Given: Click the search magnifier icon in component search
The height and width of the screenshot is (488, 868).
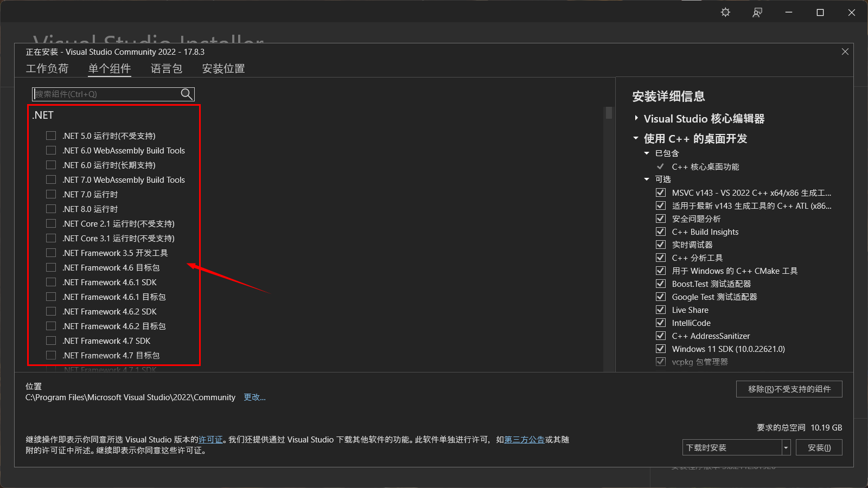Looking at the screenshot, I should [x=187, y=94].
